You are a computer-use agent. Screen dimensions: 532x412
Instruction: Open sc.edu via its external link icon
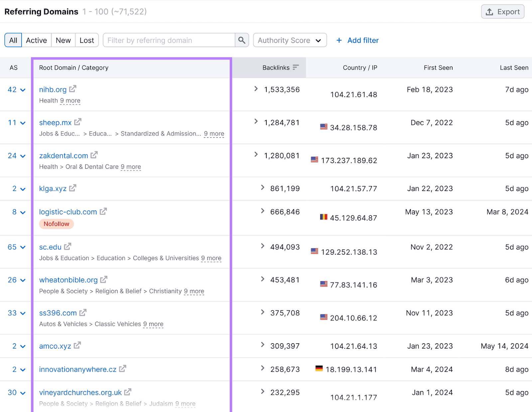(x=67, y=247)
